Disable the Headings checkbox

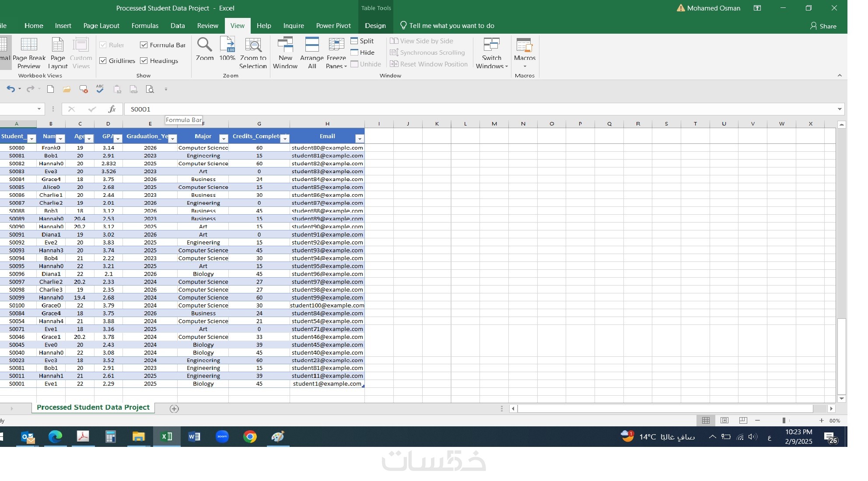tap(143, 61)
